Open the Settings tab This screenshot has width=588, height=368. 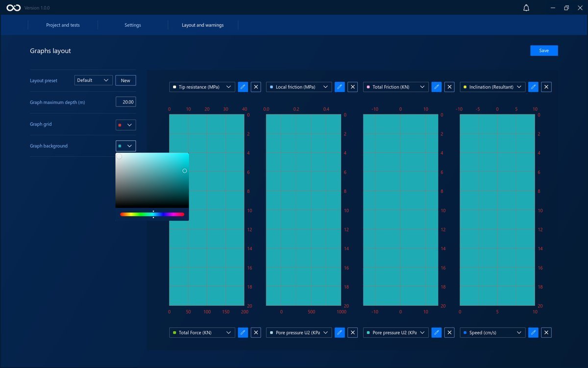pyautogui.click(x=133, y=25)
